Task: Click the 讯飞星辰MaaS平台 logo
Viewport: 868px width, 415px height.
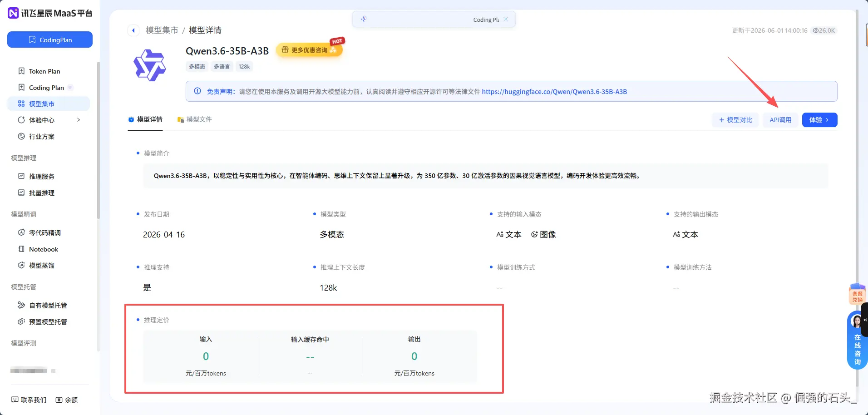Action: tap(50, 13)
